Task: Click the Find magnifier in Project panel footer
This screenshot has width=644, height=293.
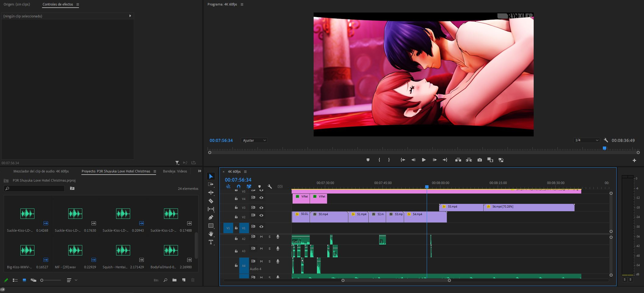Action: [x=165, y=280]
